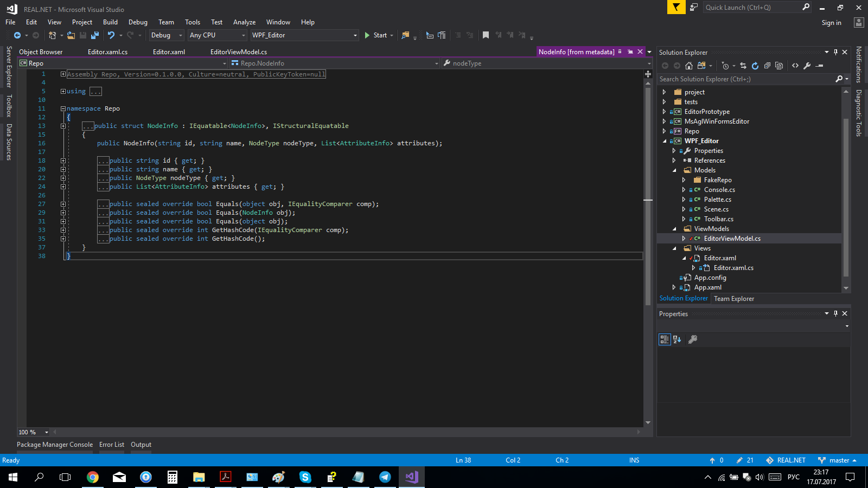The width and height of the screenshot is (868, 488).
Task: Click the Pending Changes Filter clock icon
Action: pos(725,66)
